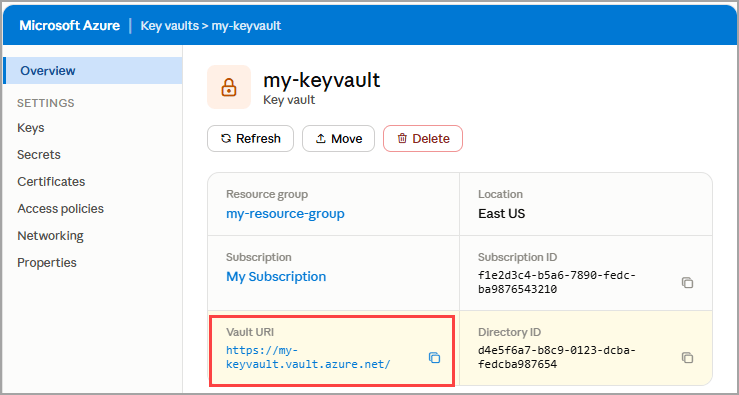Click the Key vault subtitle text
This screenshot has height=395, width=739.
point(289,100)
